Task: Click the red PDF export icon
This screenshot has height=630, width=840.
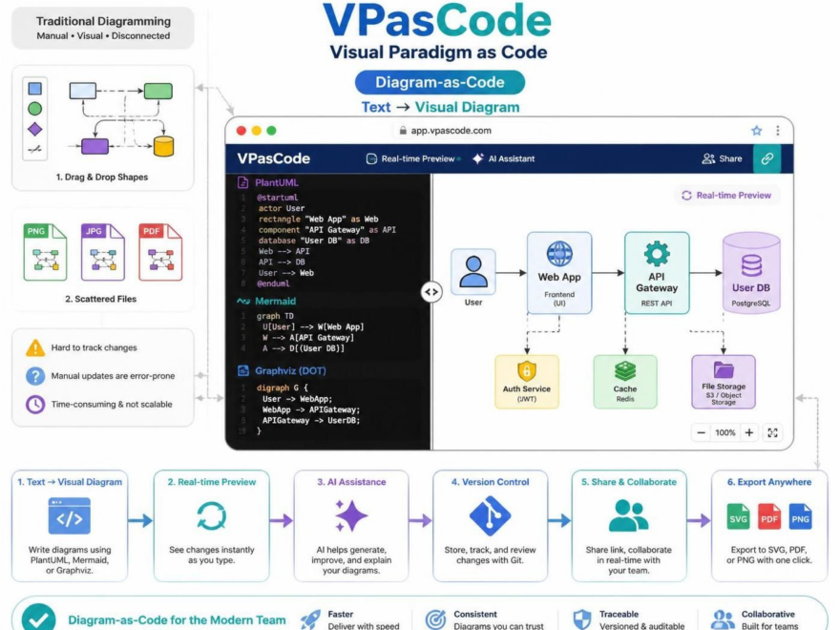Action: (769, 517)
